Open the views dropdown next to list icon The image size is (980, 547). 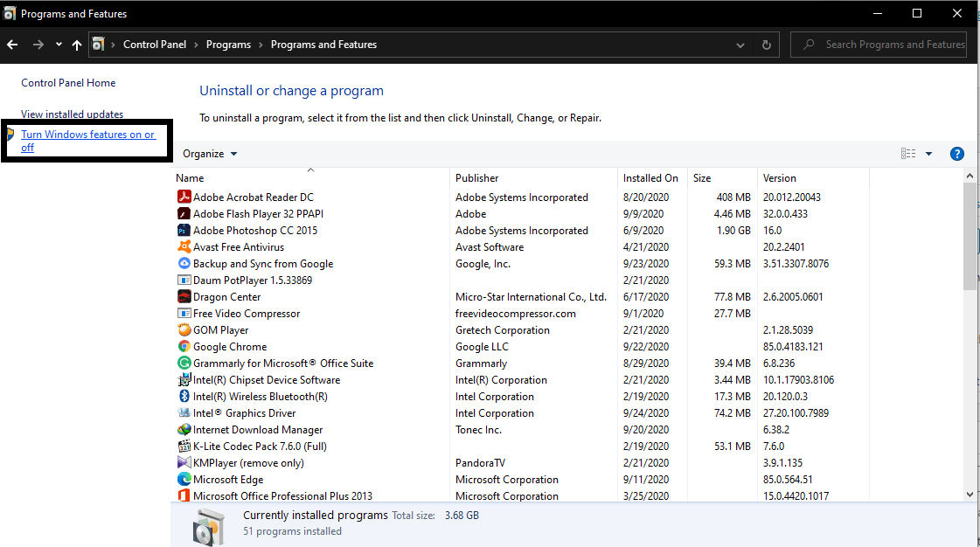[x=927, y=153]
